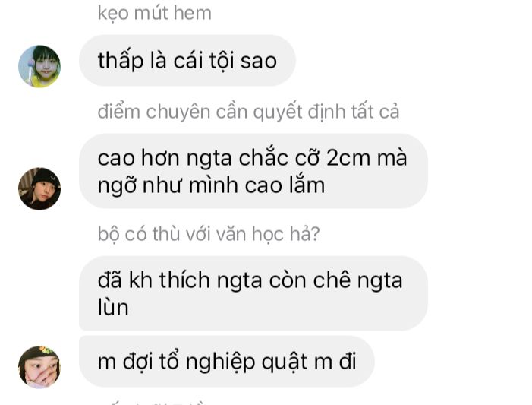The width and height of the screenshot is (532, 405).
Task: Tap the avatar wearing a black beanie
Action: point(39,188)
